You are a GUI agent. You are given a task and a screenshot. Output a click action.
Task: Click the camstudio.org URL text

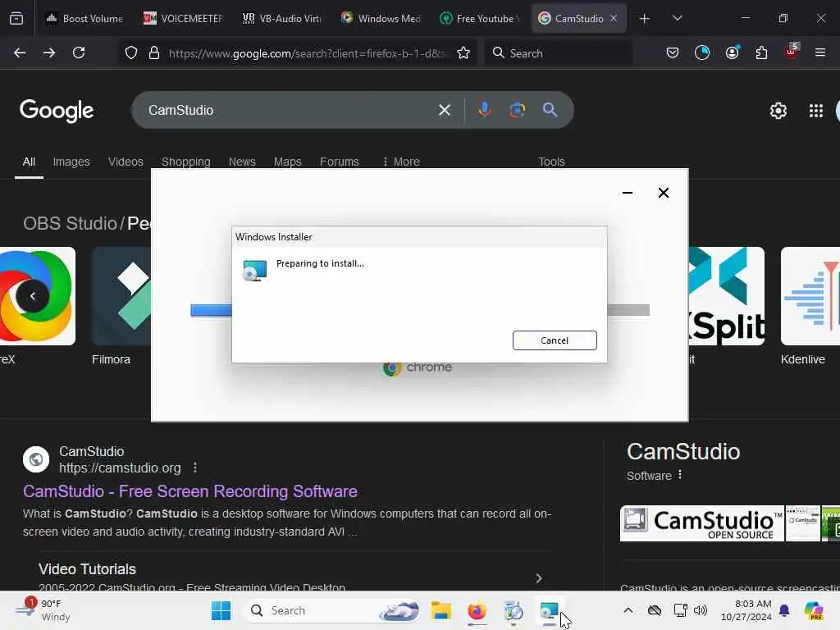[x=120, y=468]
